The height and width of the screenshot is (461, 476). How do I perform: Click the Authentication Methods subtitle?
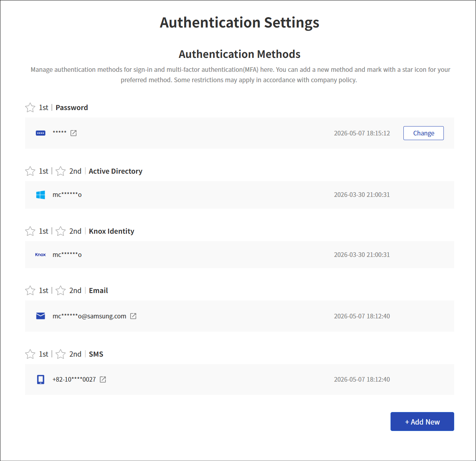240,54
